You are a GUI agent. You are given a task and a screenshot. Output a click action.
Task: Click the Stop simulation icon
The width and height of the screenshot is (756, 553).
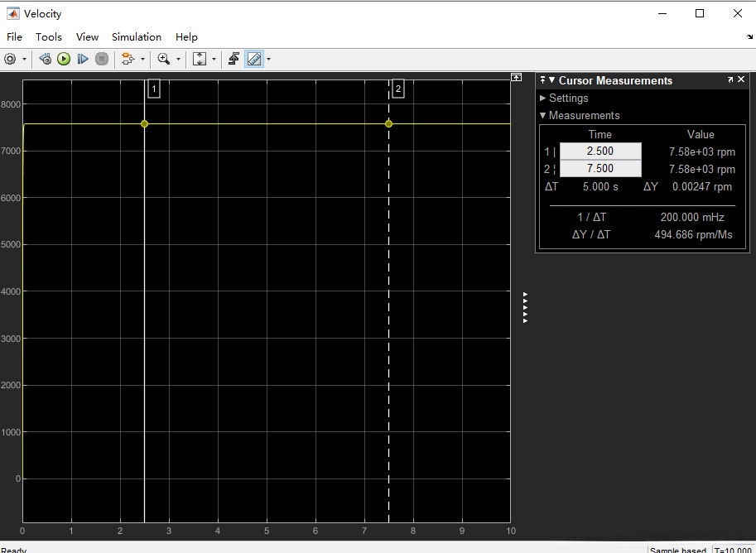click(102, 59)
